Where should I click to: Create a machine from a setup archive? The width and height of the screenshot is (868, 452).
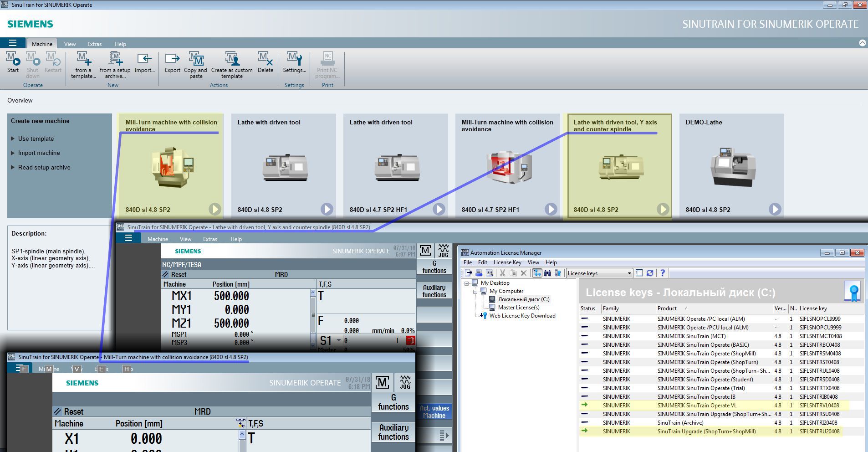pos(115,65)
